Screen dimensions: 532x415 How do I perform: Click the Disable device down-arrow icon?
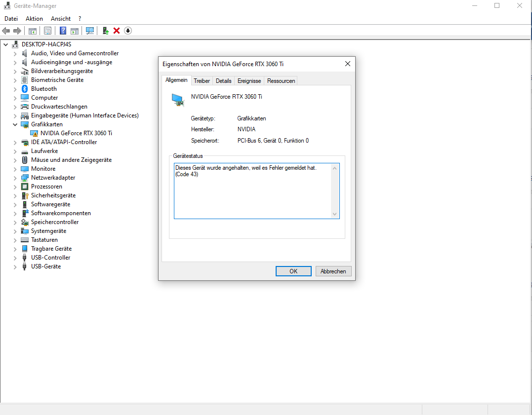[x=127, y=31]
